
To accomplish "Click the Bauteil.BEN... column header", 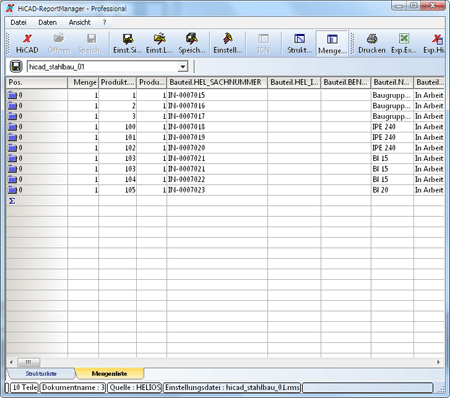I will [346, 82].
